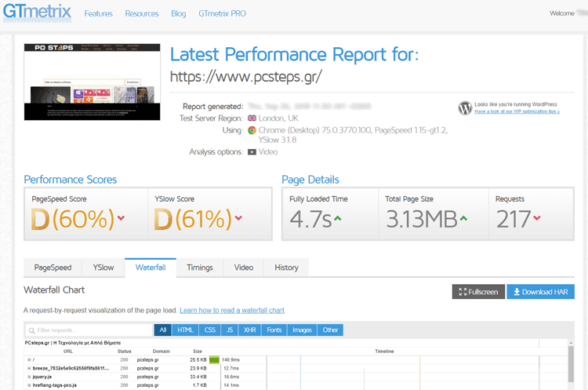Filter waterfall by Images
588x390 pixels.
pos(303,330)
